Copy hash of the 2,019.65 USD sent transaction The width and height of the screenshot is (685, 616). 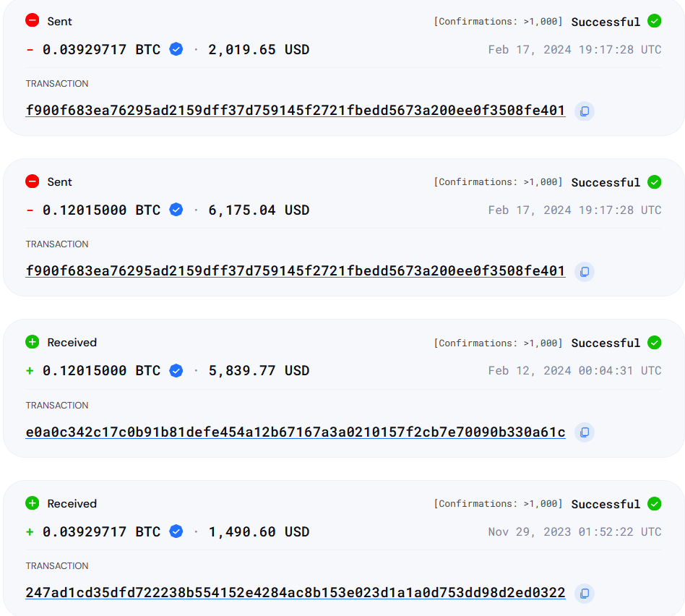point(584,111)
